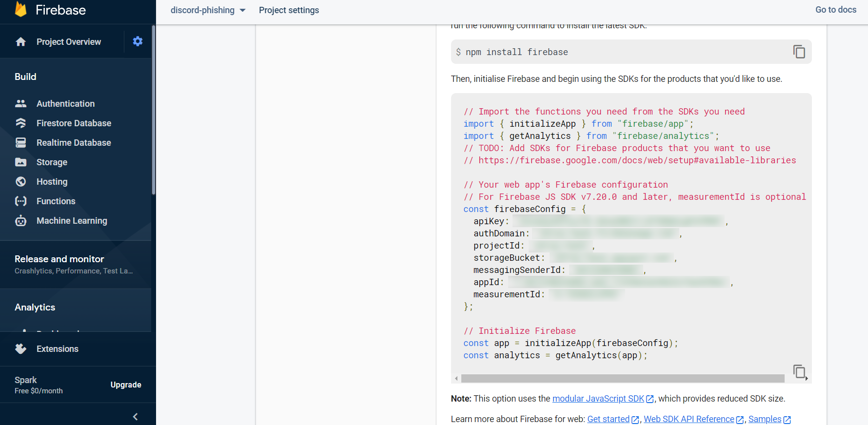Click the 'const firebaseConfig = {' line
The width and height of the screenshot is (868, 425).
(525, 209)
